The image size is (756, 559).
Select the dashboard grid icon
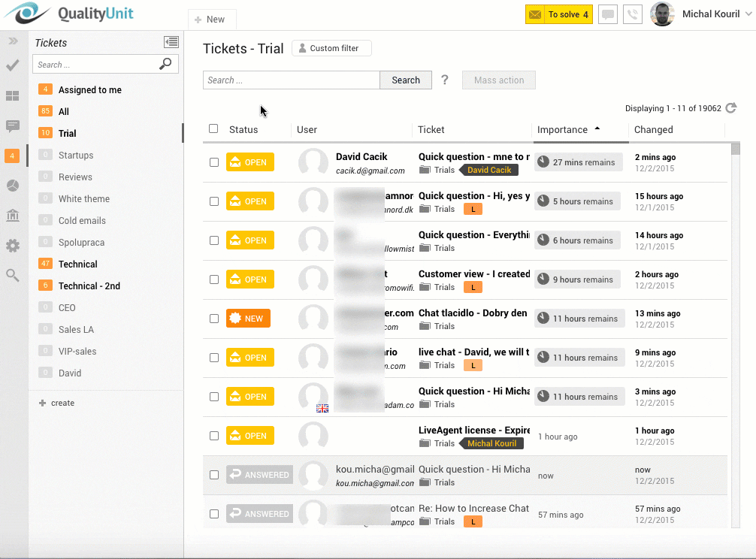click(11, 96)
